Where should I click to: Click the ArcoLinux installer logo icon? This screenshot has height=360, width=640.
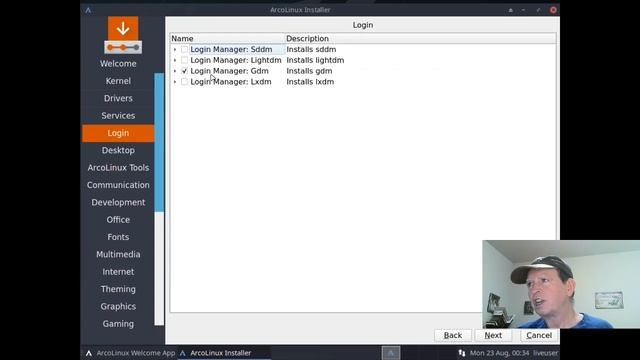tap(123, 35)
